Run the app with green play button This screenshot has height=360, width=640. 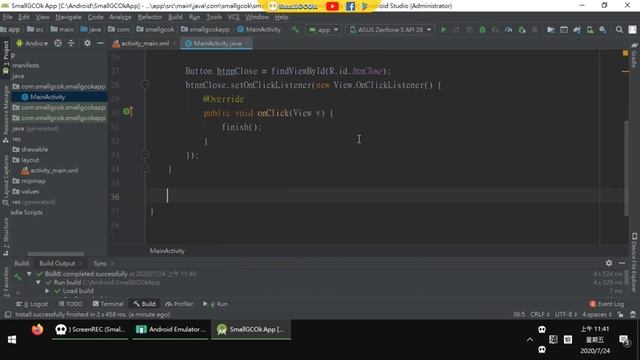pos(444,30)
